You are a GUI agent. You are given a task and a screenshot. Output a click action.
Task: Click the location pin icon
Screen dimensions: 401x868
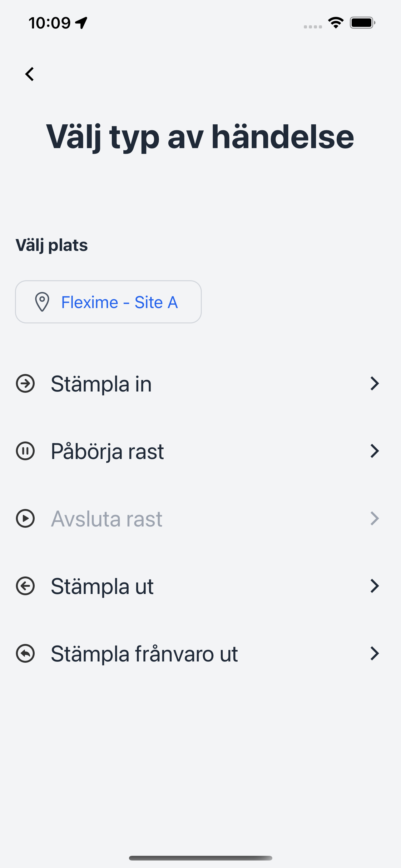point(42,302)
